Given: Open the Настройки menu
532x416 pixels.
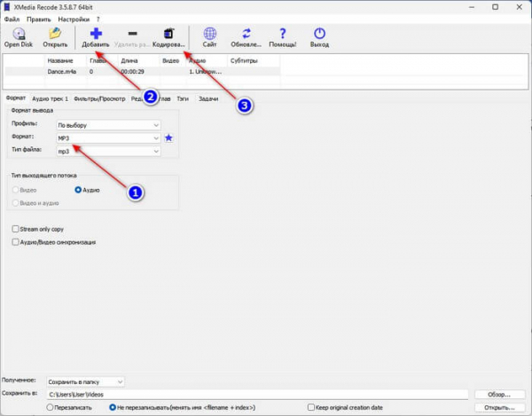Looking at the screenshot, I should click(74, 20).
